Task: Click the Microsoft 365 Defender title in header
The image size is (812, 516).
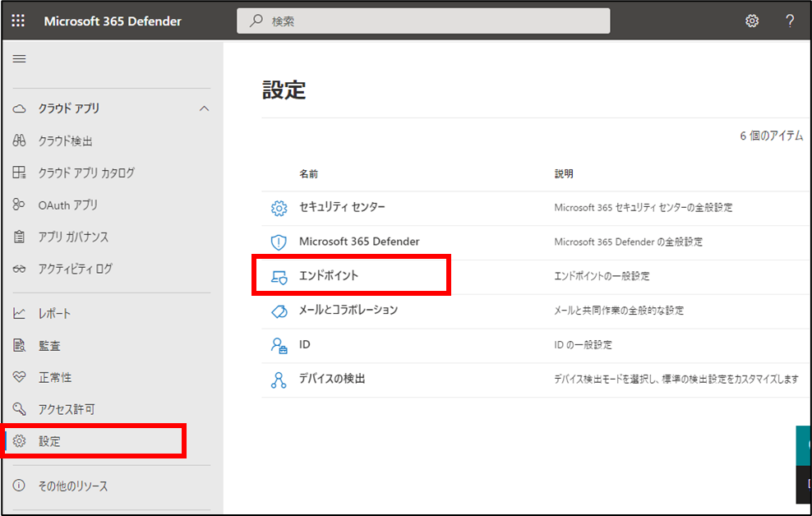Action: pyautogui.click(x=113, y=21)
